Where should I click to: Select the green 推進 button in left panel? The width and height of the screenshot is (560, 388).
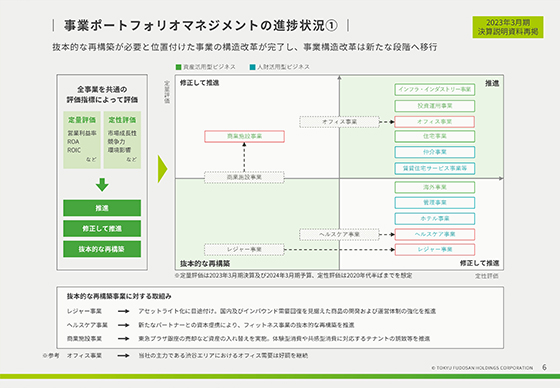(x=102, y=208)
